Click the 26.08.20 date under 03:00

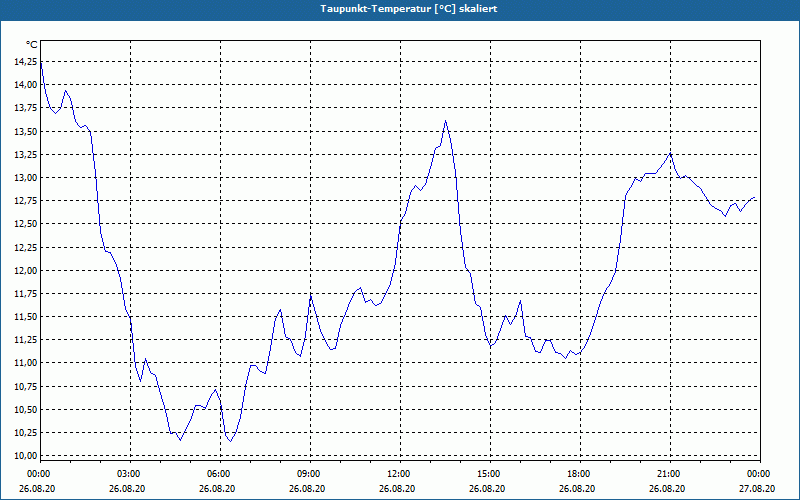tap(127, 488)
